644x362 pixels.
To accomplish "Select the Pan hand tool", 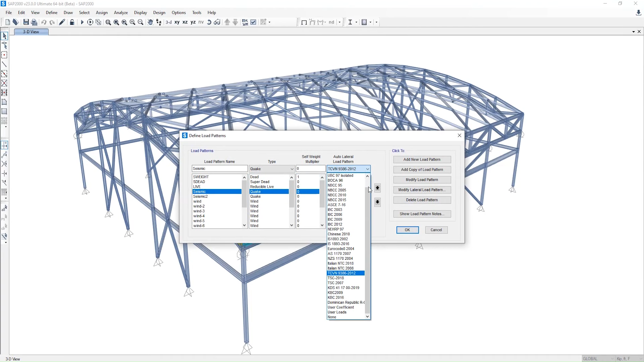I will (x=150, y=22).
